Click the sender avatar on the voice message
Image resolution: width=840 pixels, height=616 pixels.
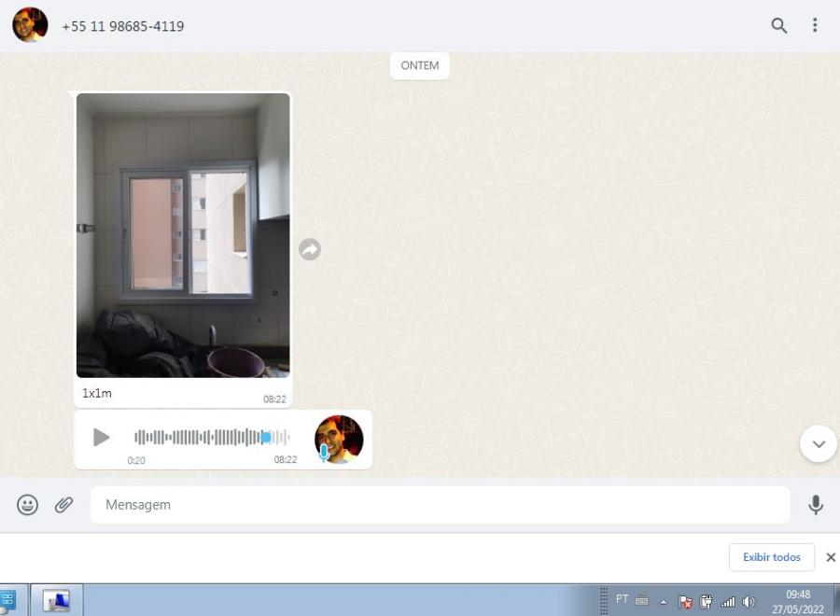pos(339,440)
